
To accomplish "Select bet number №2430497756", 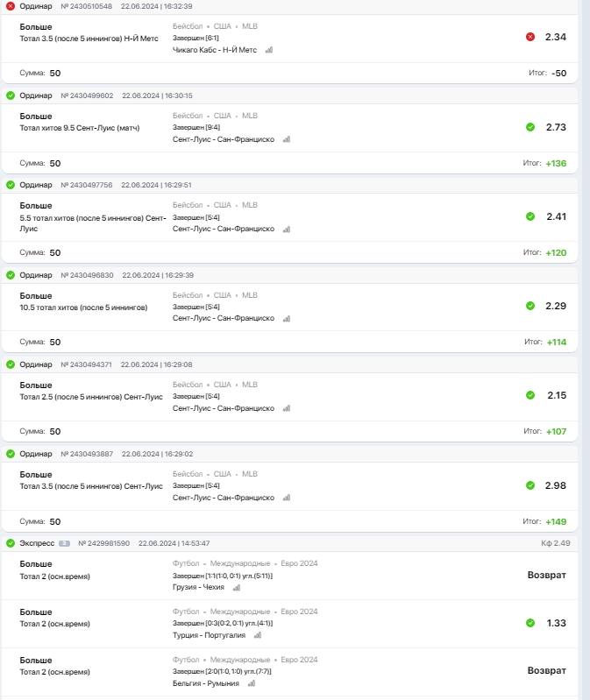I will pyautogui.click(x=87, y=185).
